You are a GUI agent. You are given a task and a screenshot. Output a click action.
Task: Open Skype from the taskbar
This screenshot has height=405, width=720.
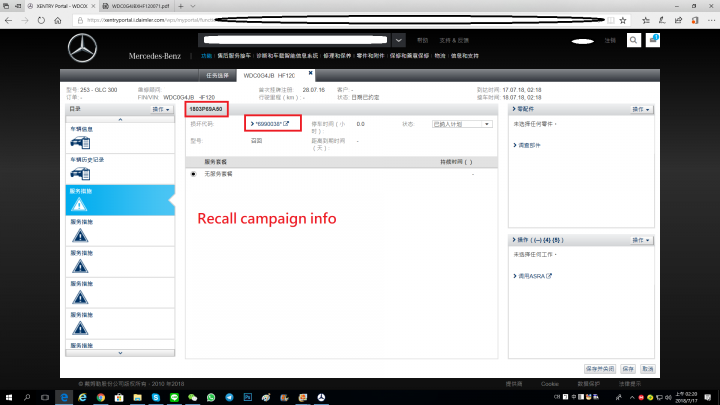[156, 398]
